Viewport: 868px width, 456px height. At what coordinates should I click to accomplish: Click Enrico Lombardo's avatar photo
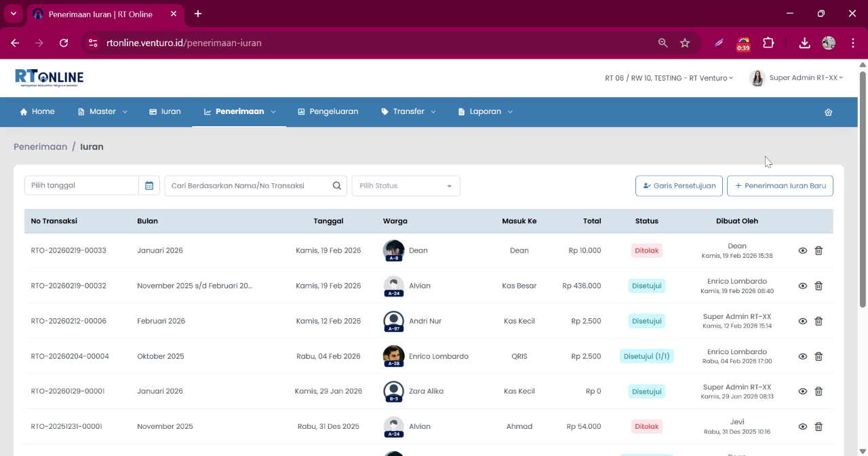click(393, 356)
